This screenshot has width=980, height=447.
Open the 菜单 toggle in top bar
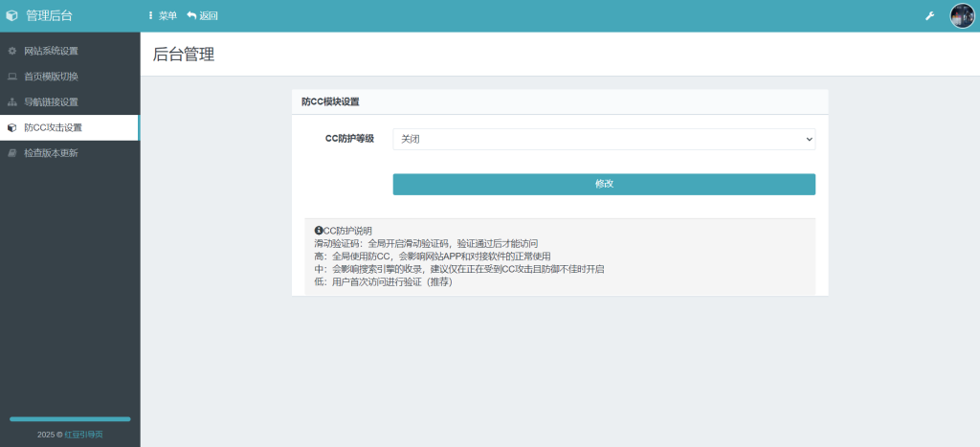click(163, 16)
